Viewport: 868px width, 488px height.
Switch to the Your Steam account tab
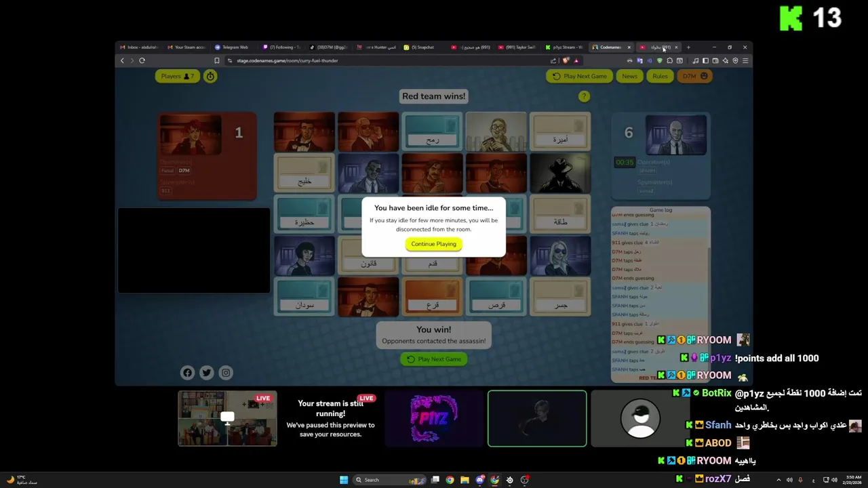tap(186, 47)
